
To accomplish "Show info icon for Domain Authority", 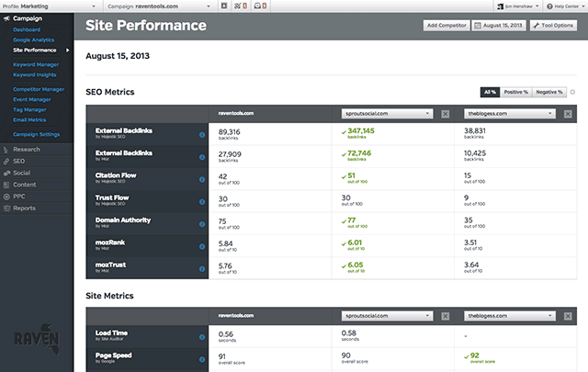I will (x=202, y=224).
